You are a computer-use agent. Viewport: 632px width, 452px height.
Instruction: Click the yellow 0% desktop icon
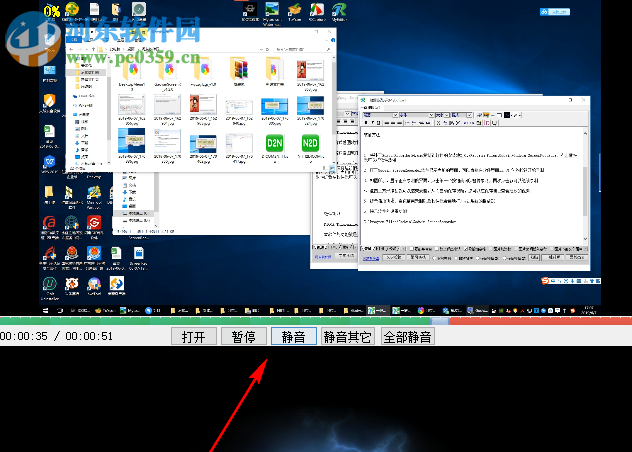[x=52, y=10]
